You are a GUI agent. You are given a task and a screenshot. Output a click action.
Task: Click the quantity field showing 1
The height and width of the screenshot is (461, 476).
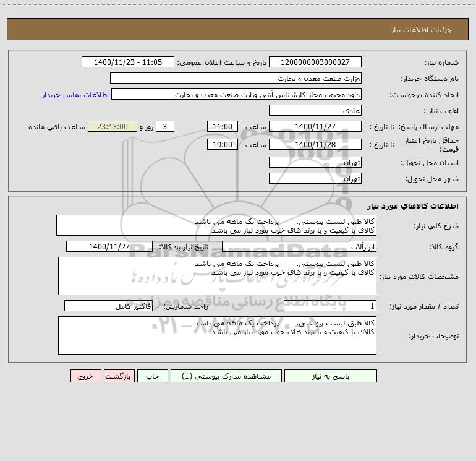tap(330, 306)
